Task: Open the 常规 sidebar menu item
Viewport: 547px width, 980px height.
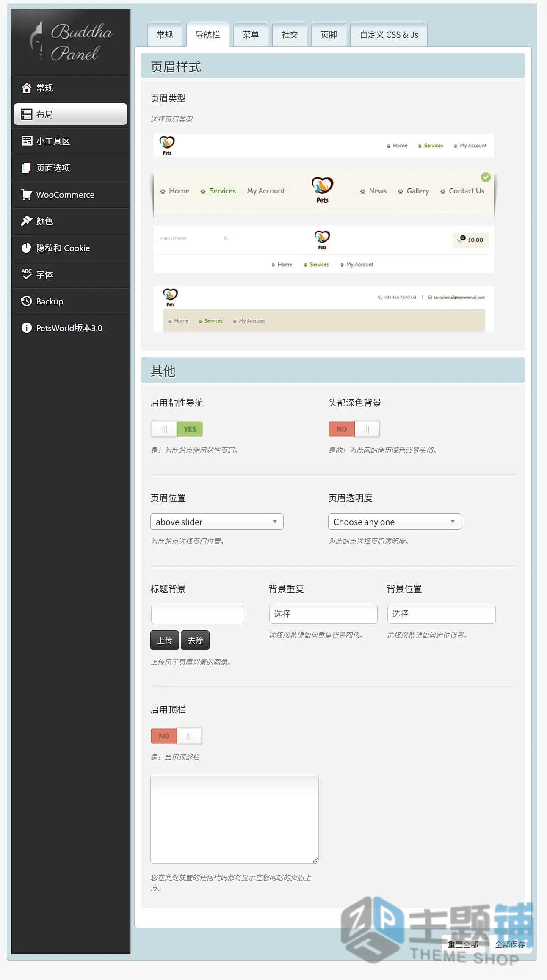Action: coord(70,88)
